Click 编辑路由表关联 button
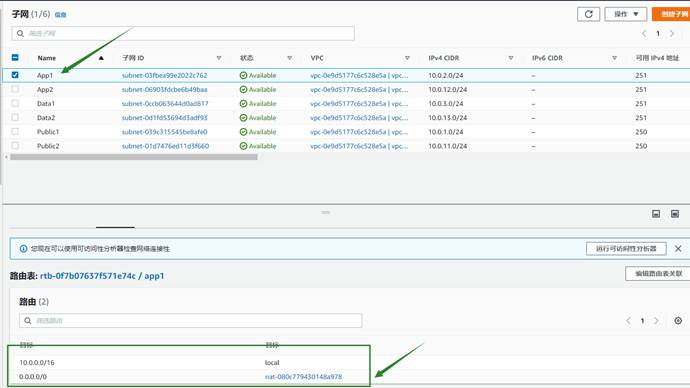The width and height of the screenshot is (690, 388). 657,274
